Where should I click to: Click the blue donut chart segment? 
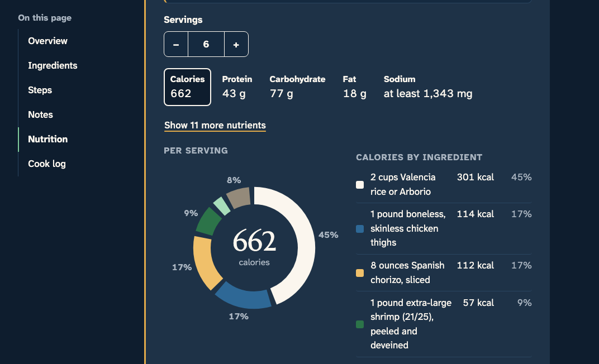click(x=244, y=298)
